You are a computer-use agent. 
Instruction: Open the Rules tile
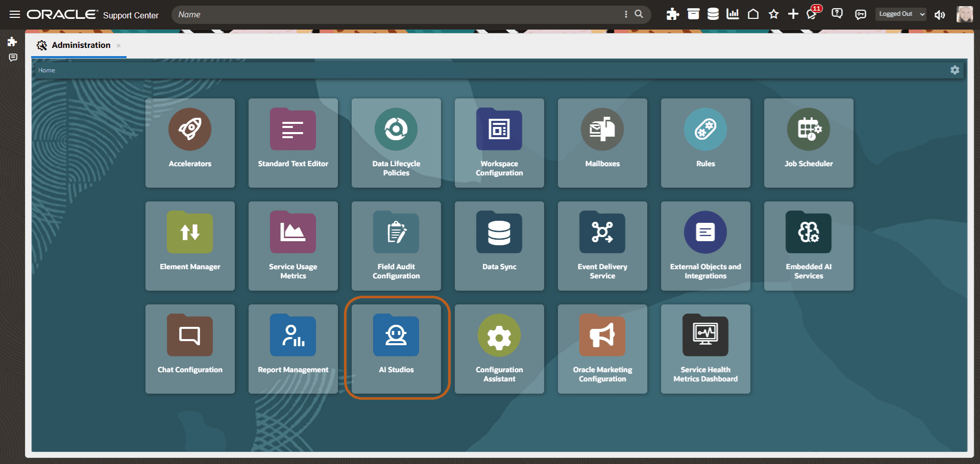coord(705,143)
